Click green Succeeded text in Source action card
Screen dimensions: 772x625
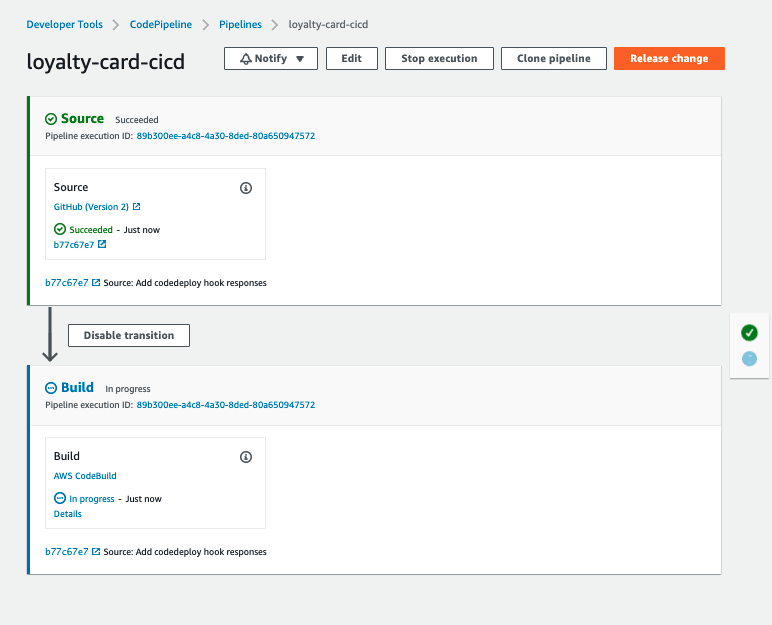click(91, 230)
